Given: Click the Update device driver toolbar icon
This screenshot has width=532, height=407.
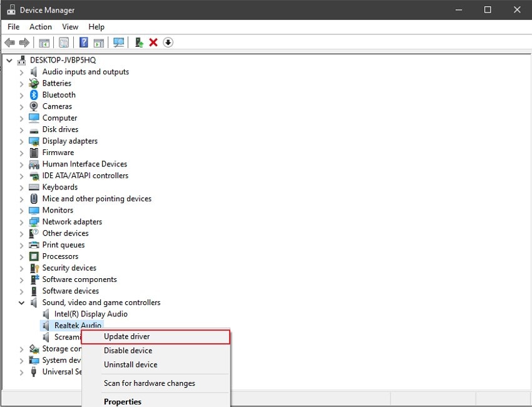Looking at the screenshot, I should [139, 43].
